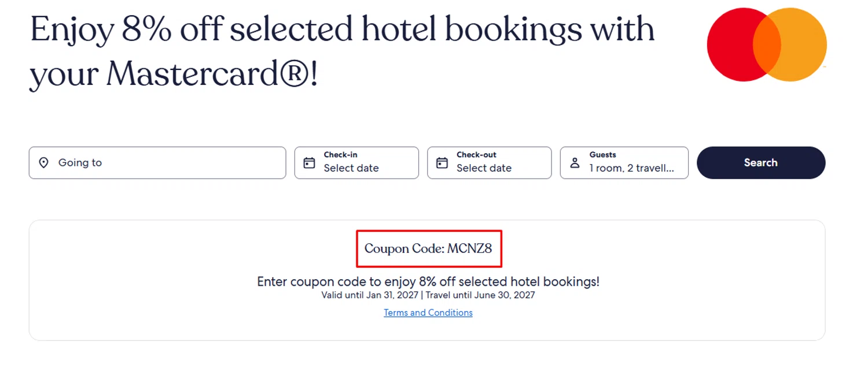Click the Coupon Code MCNZ8 text

click(x=428, y=249)
